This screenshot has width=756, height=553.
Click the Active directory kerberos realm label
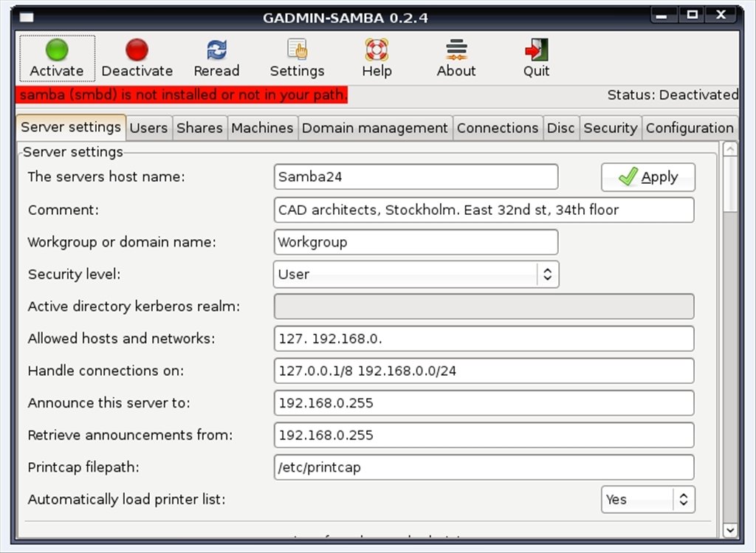point(134,306)
